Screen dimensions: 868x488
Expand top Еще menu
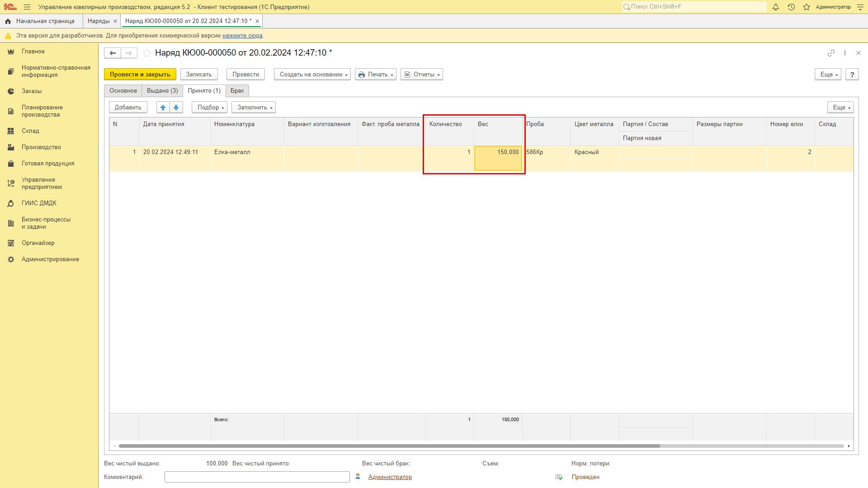828,75
